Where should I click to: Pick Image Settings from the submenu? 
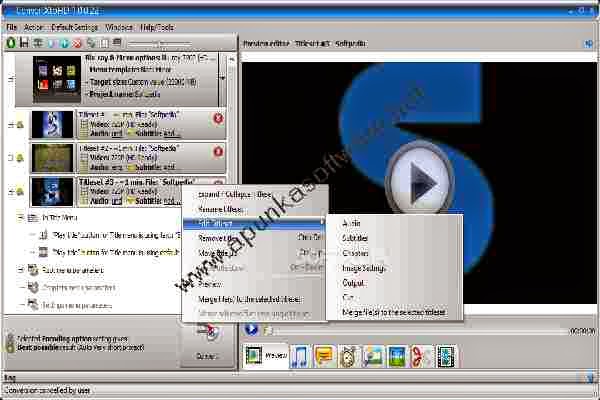point(394,268)
